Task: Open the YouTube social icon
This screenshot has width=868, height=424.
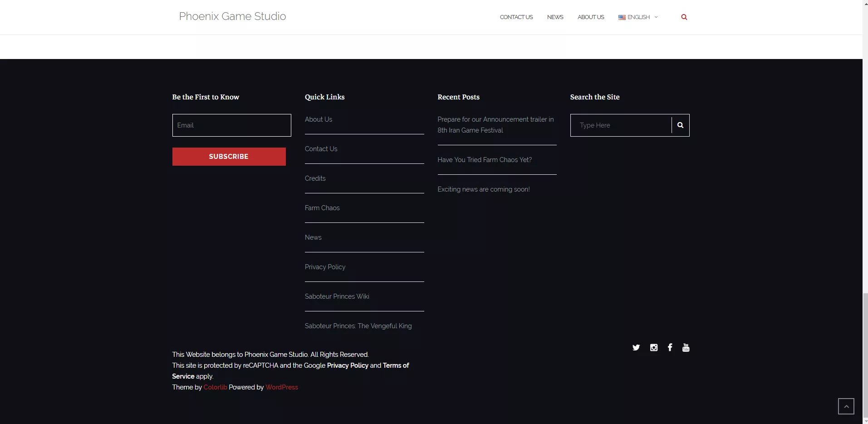Action: pos(686,348)
